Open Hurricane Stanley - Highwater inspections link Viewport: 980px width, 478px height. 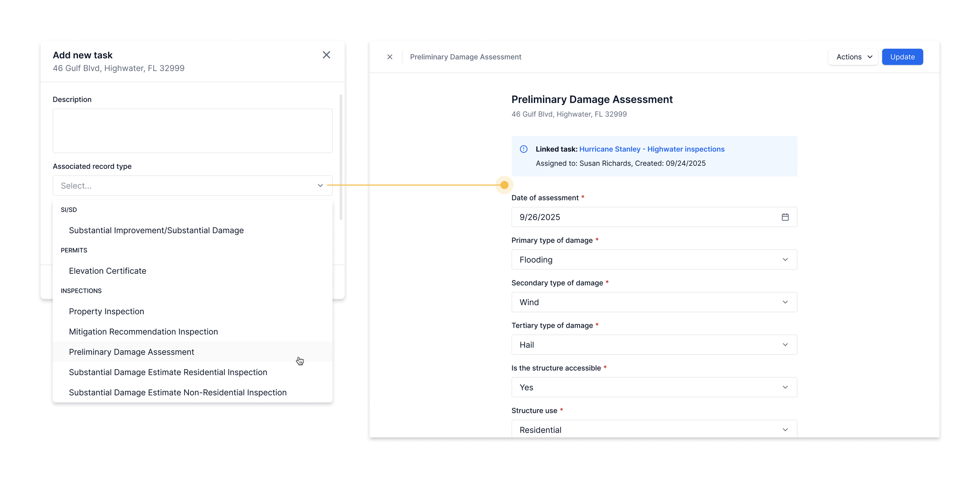[x=652, y=149]
